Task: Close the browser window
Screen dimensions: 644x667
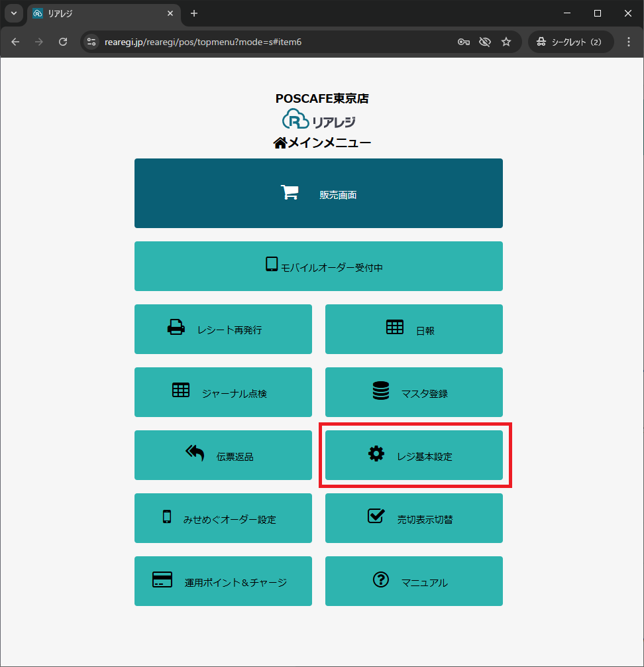Action: coord(628,13)
